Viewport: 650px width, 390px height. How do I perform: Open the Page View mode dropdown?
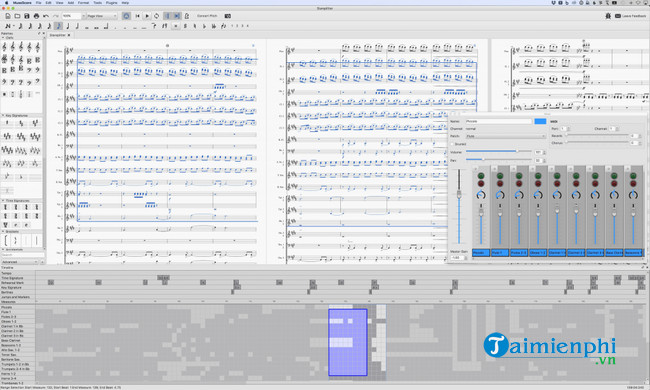[102, 16]
